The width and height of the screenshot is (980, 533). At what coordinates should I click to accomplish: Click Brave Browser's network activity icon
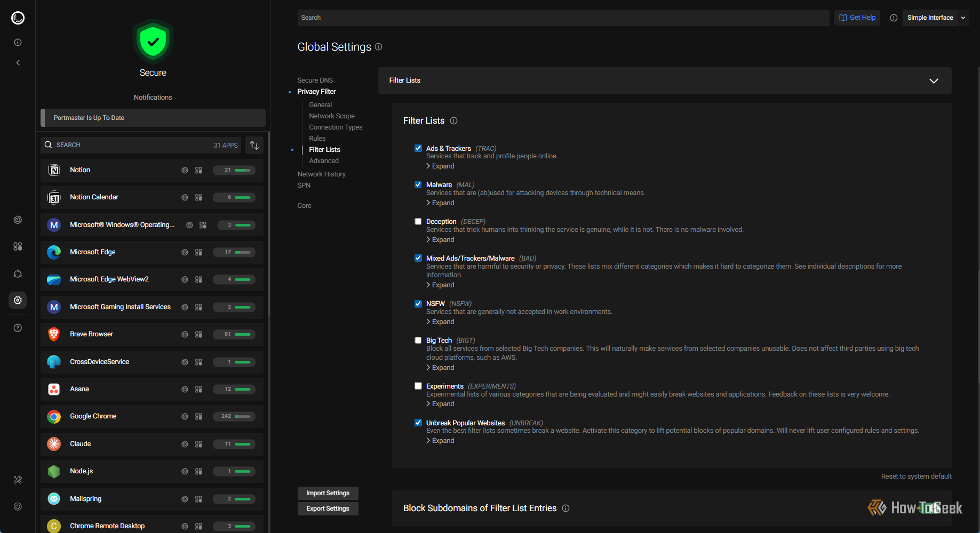pos(185,334)
